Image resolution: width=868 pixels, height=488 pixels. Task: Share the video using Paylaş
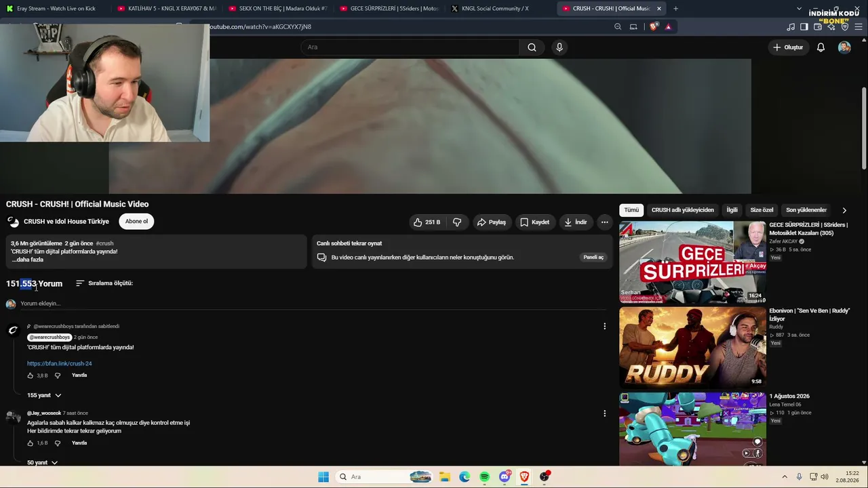(x=491, y=222)
